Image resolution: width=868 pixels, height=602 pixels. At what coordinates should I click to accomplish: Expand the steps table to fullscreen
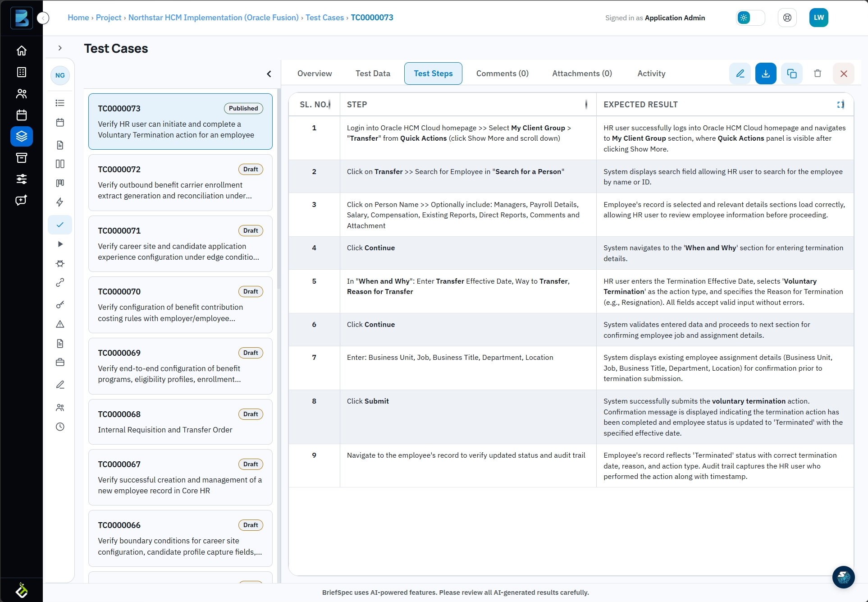click(x=841, y=105)
